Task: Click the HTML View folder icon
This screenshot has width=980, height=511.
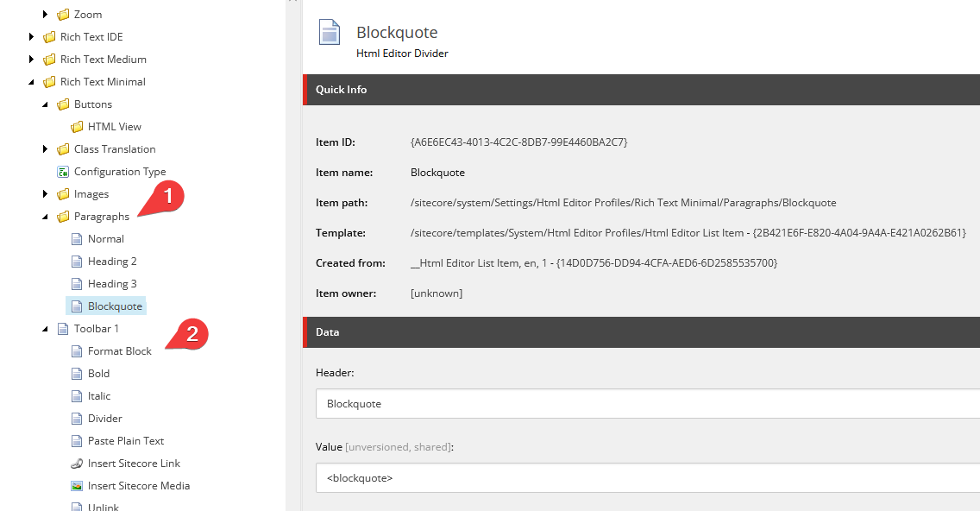Action: point(77,127)
